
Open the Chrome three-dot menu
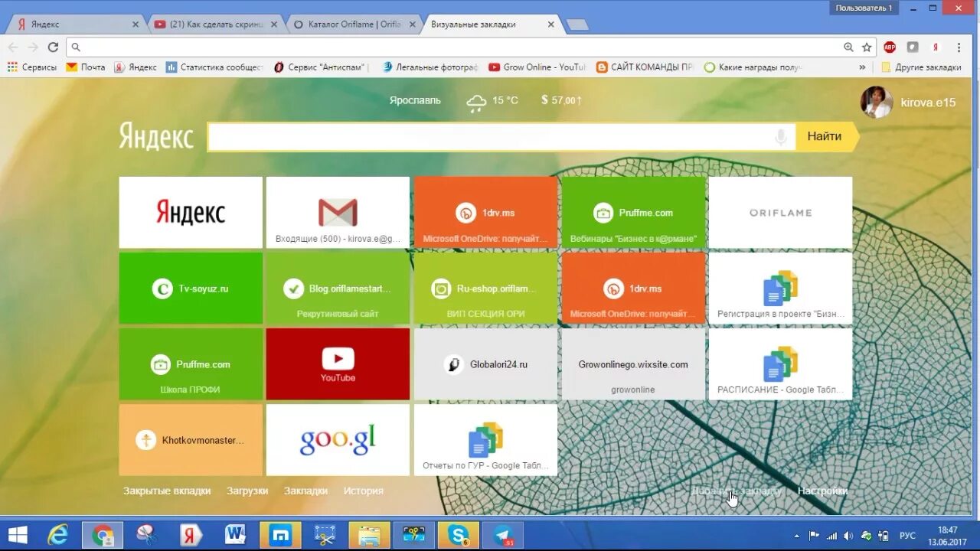959,47
